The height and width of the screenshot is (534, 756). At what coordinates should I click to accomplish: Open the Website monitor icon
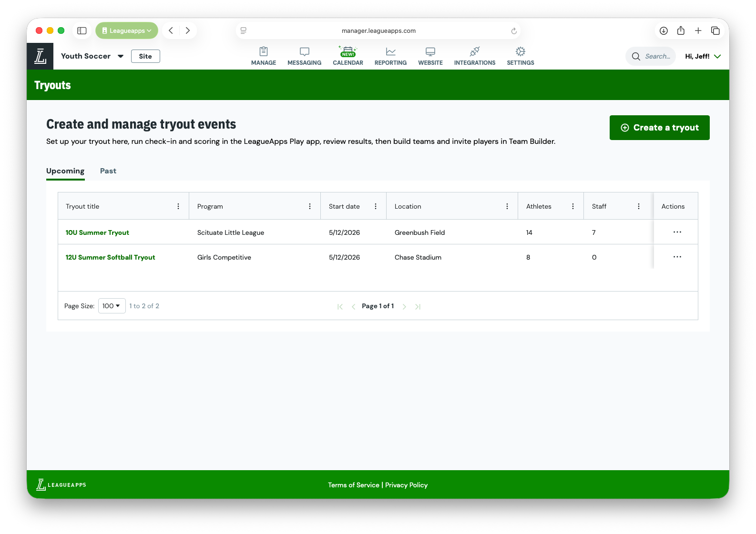tap(430, 51)
